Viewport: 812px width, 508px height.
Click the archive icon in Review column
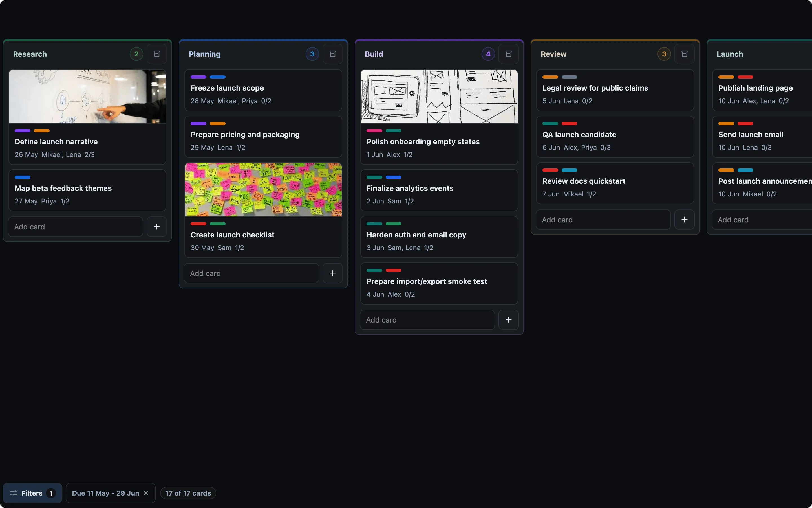click(685, 54)
